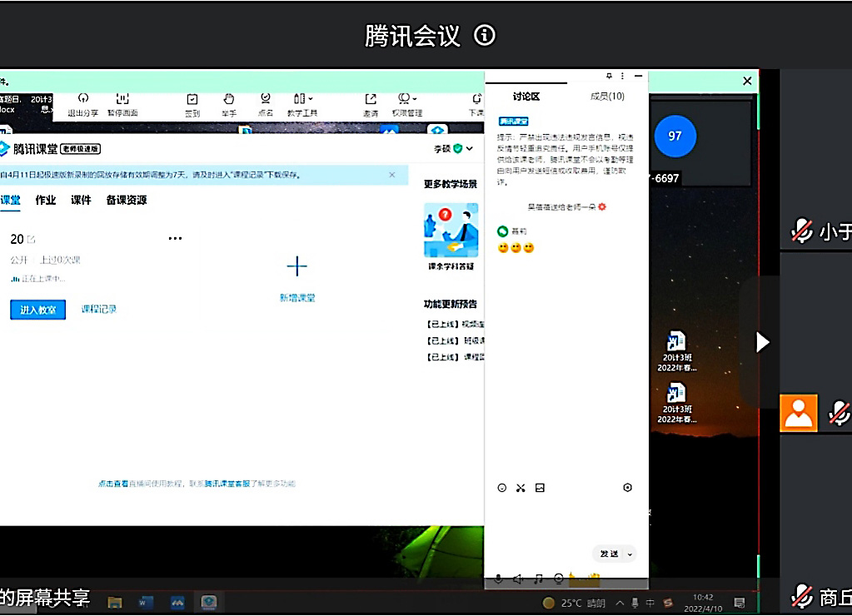Image resolution: width=852 pixels, height=616 pixels.
Task: Click the right arrow to expand participants
Action: [763, 342]
